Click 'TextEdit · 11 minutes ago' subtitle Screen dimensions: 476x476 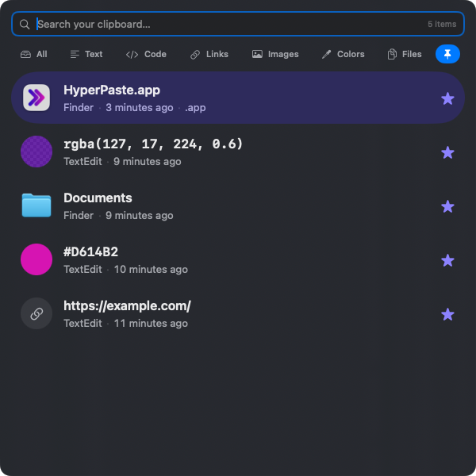(x=125, y=324)
